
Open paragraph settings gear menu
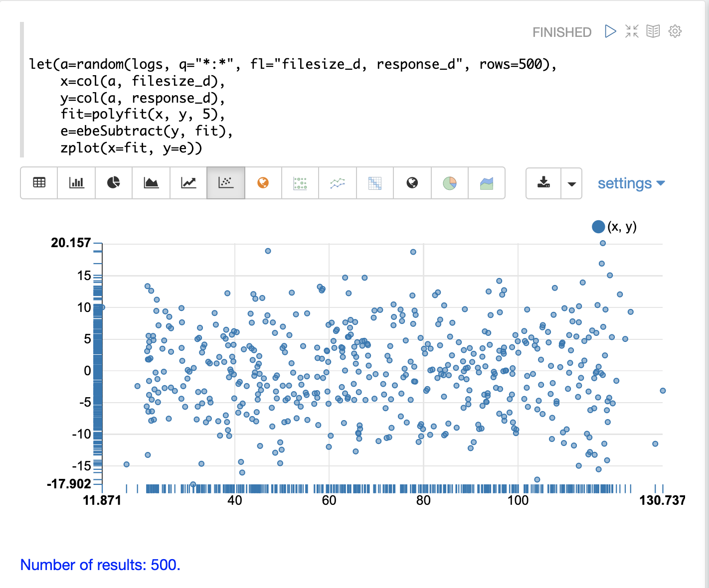675,32
